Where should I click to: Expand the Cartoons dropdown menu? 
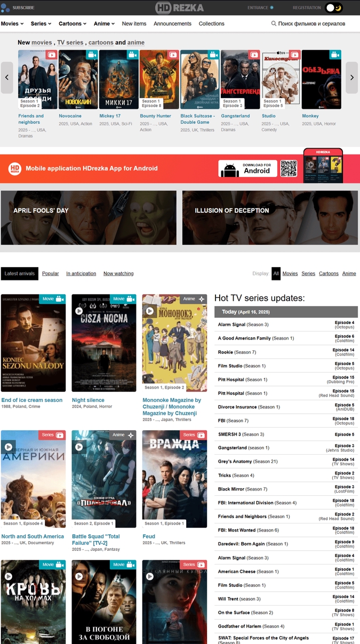pyautogui.click(x=73, y=23)
